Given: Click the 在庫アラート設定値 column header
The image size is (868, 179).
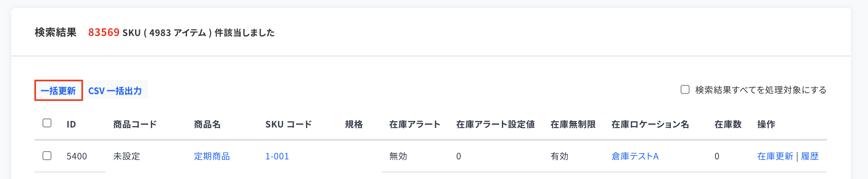Looking at the screenshot, I should [x=496, y=124].
